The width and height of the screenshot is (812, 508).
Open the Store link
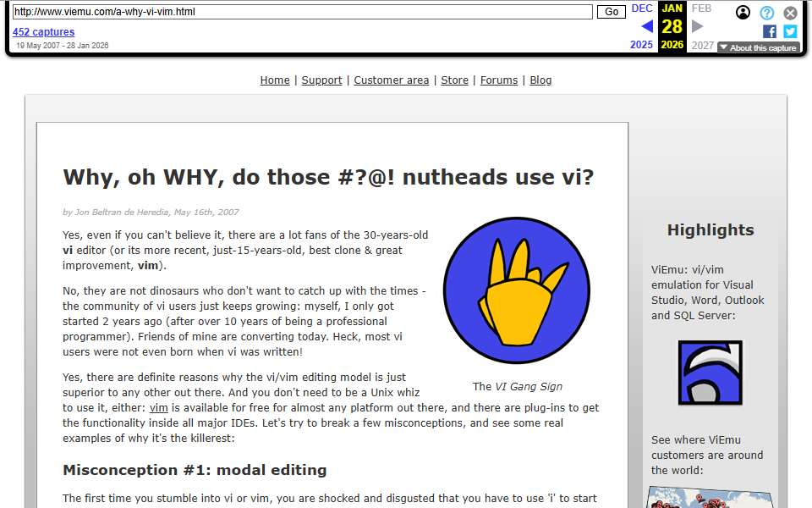click(x=454, y=80)
